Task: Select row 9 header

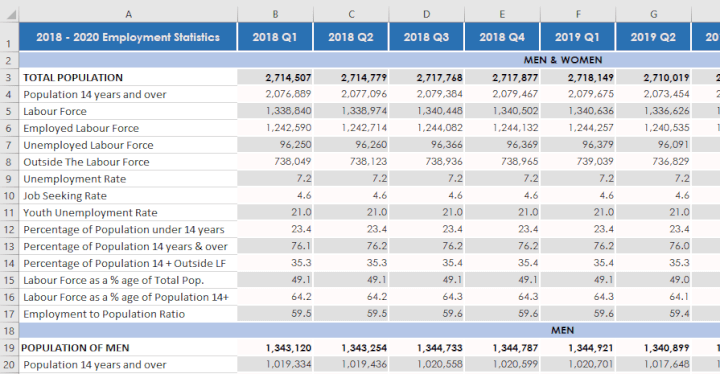Action: 9,179
